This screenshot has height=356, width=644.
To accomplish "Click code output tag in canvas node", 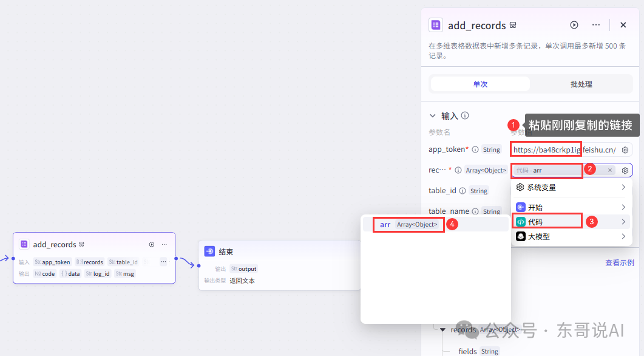I will click(x=45, y=274).
